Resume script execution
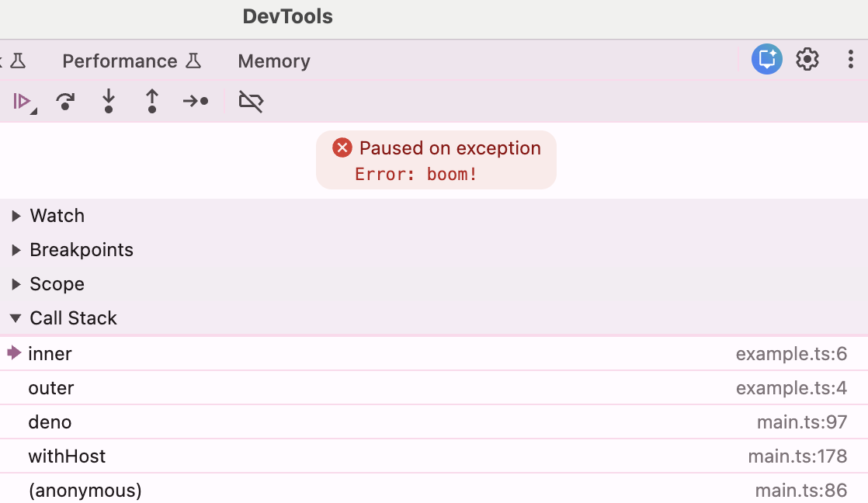 tap(23, 101)
